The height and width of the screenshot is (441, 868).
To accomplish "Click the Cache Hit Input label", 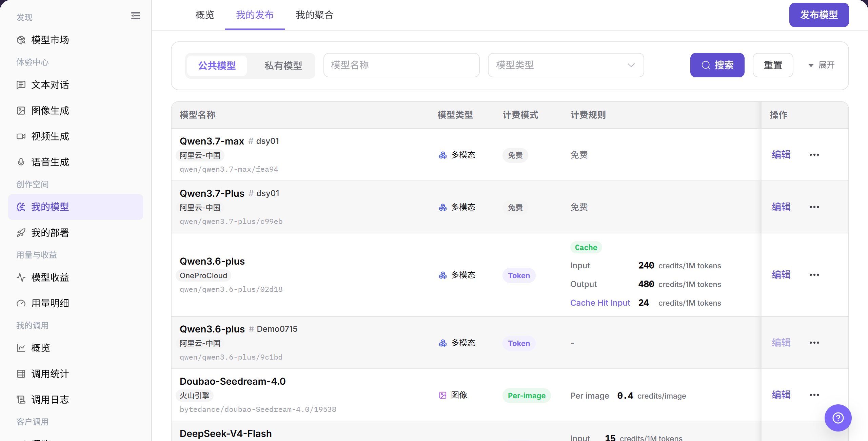I will 600,303.
